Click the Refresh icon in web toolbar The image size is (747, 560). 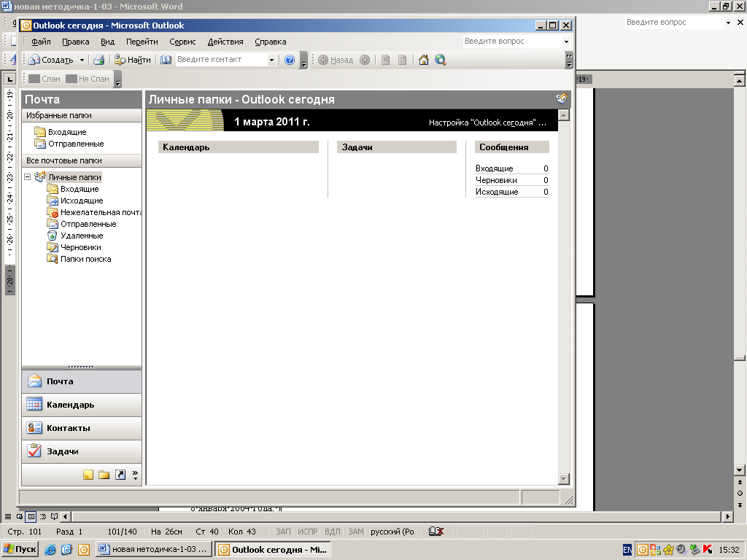[403, 60]
